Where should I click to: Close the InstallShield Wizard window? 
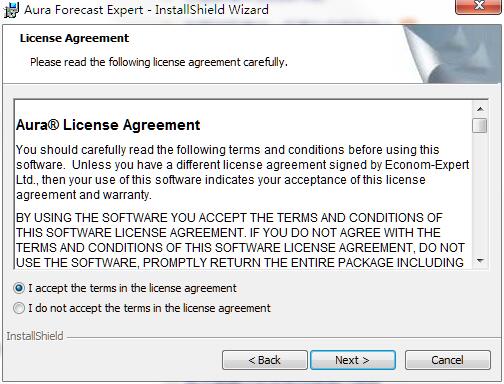479,7
